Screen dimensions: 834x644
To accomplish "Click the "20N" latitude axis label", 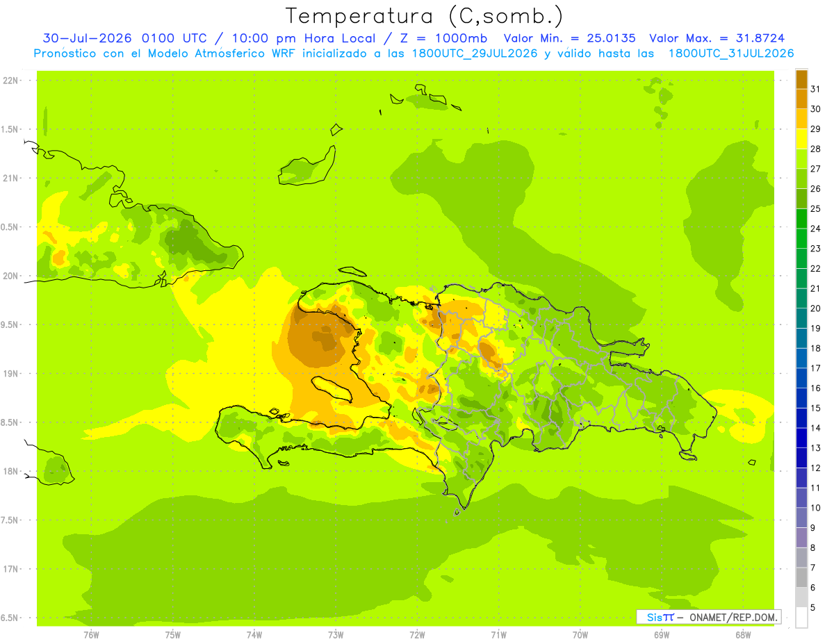I will click(12, 276).
